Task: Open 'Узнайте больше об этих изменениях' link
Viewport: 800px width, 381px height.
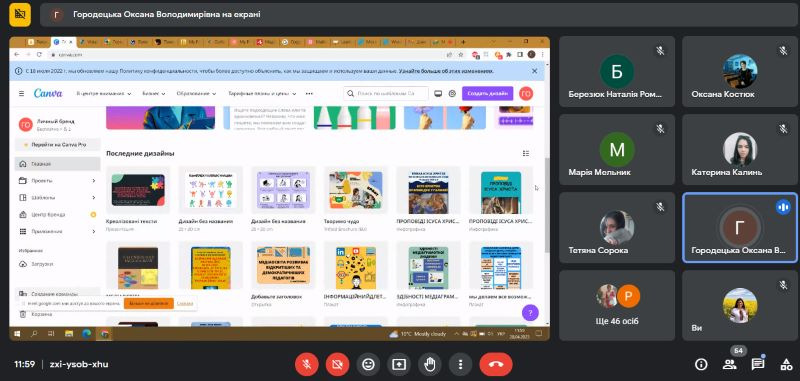Action: [x=446, y=71]
